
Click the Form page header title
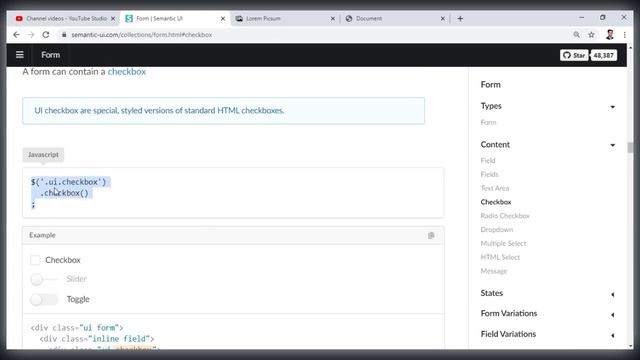coord(51,55)
